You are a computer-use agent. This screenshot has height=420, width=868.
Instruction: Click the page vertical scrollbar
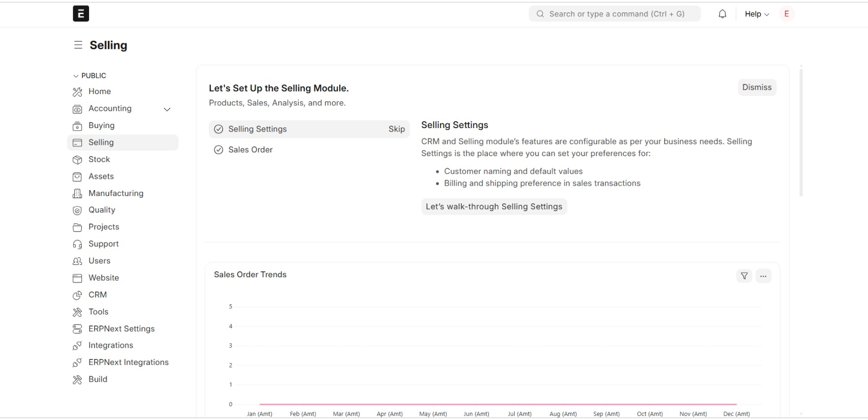pyautogui.click(x=801, y=132)
